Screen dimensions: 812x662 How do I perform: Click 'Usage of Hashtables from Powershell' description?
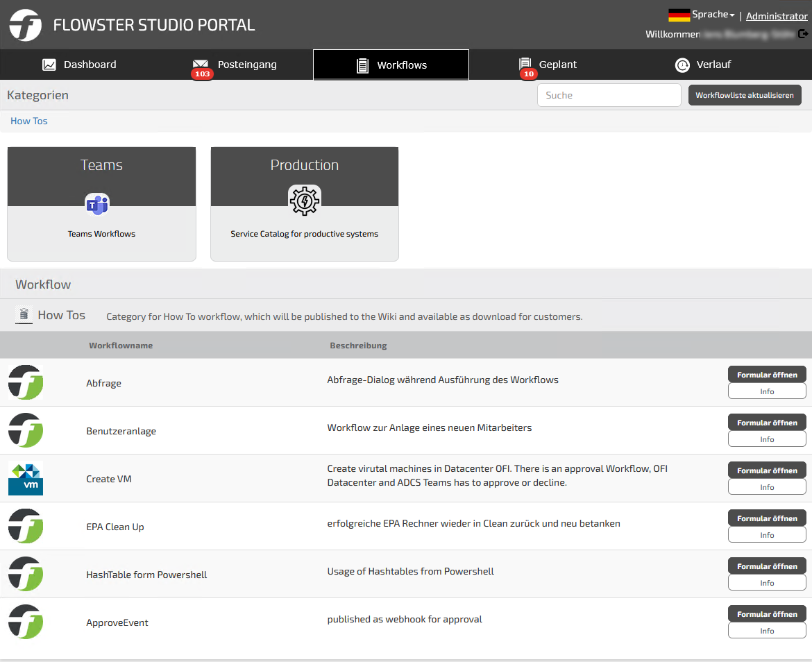pyautogui.click(x=411, y=571)
